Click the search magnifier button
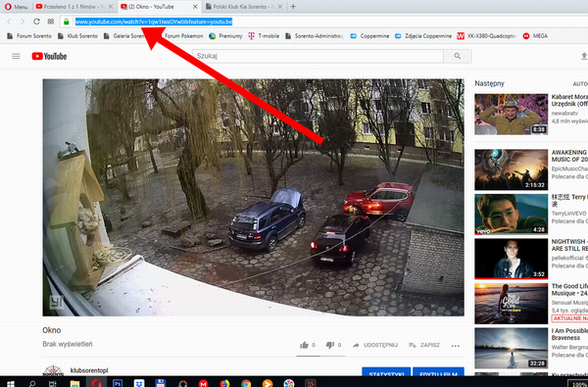Viewport: 588px width, 387px height. click(x=458, y=56)
